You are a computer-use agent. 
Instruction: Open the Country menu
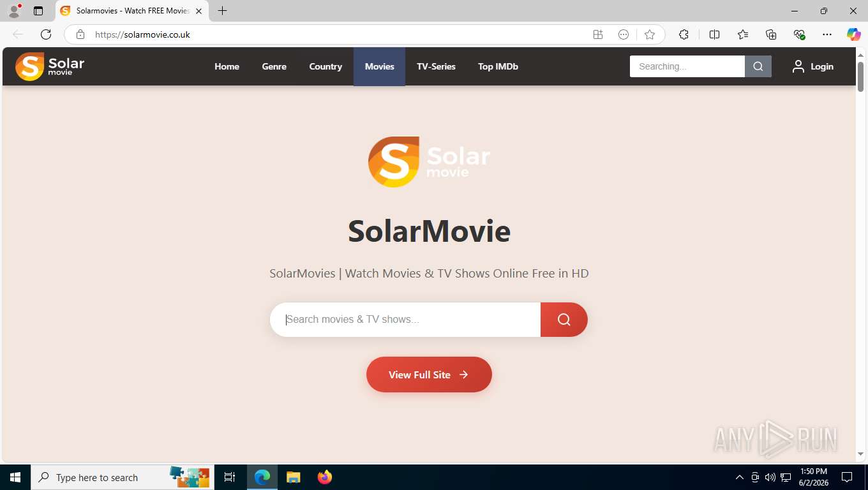click(325, 66)
